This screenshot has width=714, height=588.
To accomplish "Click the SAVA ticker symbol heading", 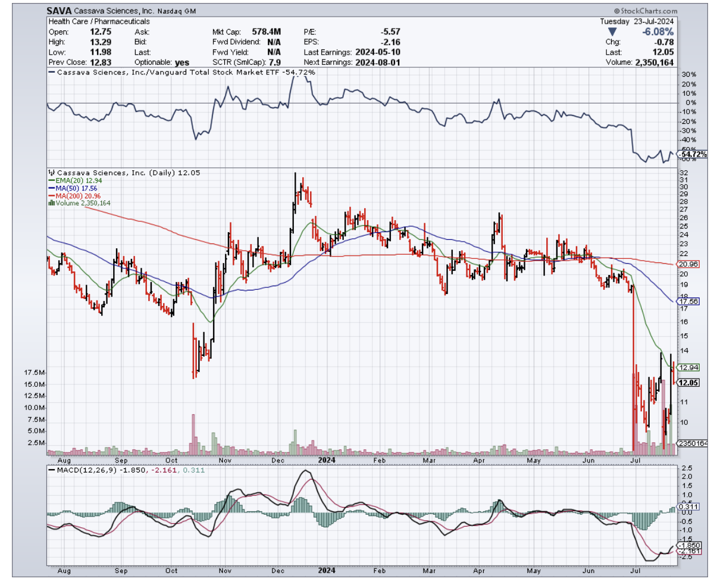I will click(x=59, y=11).
